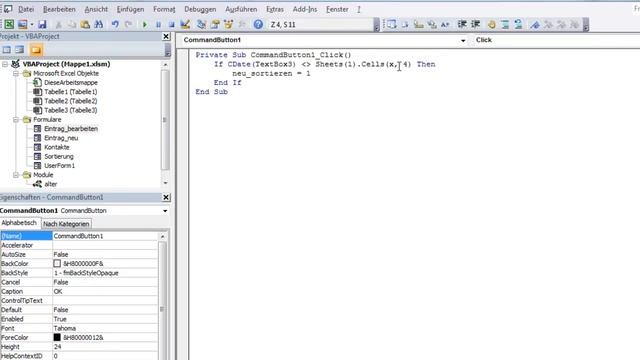The image size is (640, 360).
Task: Select the Sortierung form
Action: pyautogui.click(x=59, y=156)
